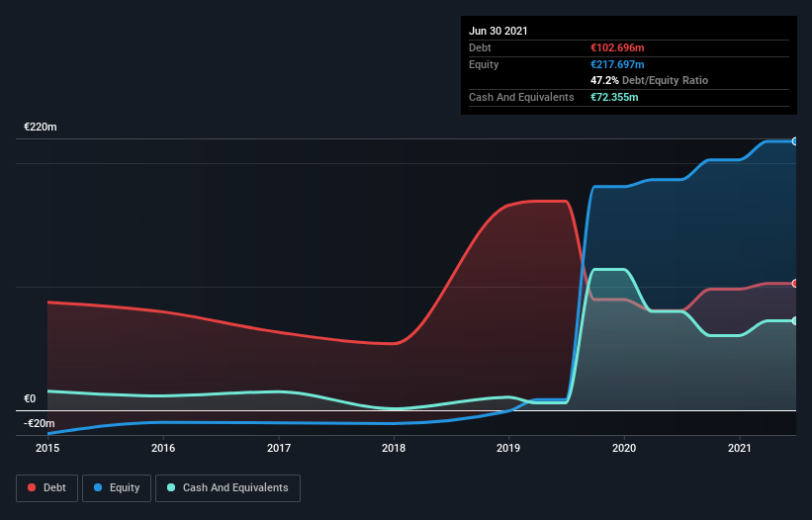
Task: Click the Debt row label in tooltip
Action: point(480,48)
